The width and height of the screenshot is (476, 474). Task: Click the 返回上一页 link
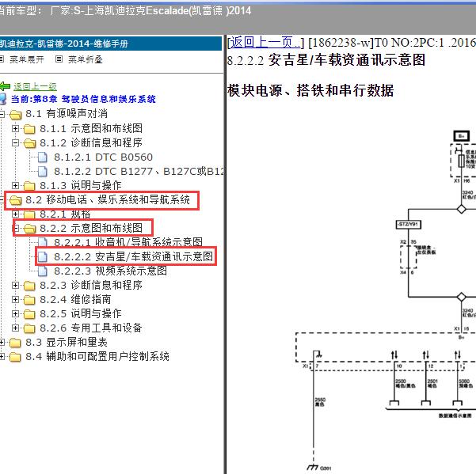pyautogui.click(x=265, y=43)
